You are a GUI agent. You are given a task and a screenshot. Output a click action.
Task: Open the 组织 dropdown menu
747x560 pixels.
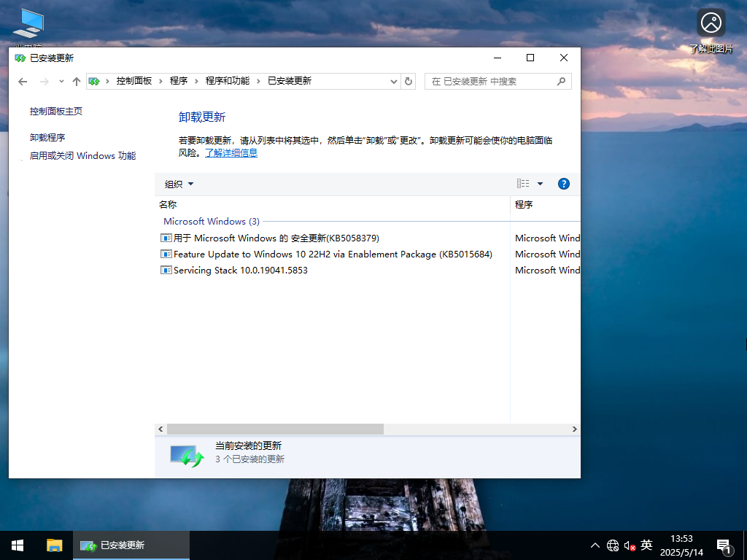click(177, 183)
